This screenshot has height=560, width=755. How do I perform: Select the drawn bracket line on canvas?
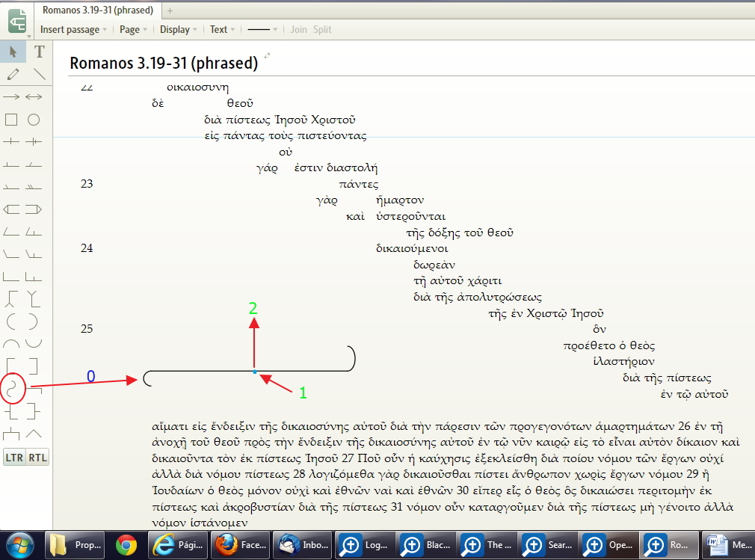249,366
